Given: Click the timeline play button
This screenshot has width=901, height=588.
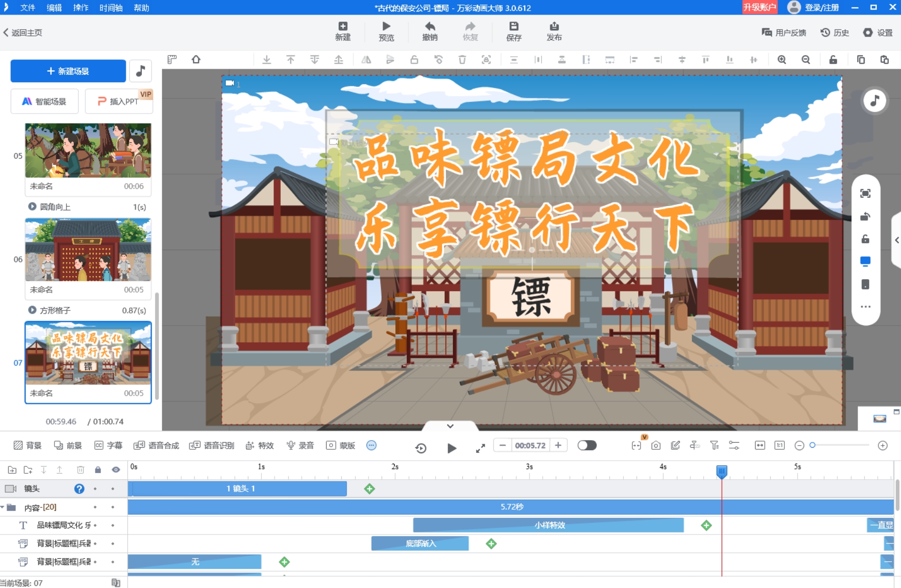Looking at the screenshot, I should (452, 448).
